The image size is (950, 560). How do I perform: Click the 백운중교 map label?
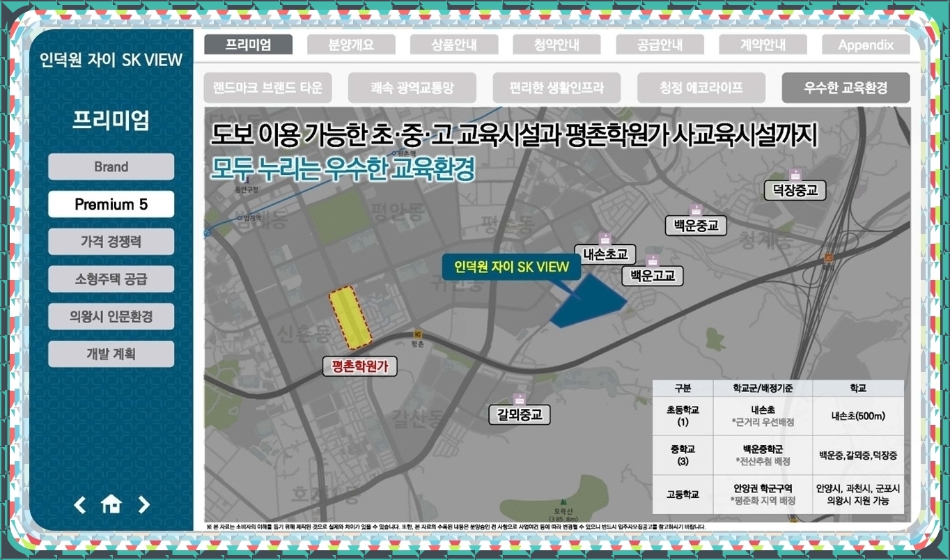(x=696, y=226)
